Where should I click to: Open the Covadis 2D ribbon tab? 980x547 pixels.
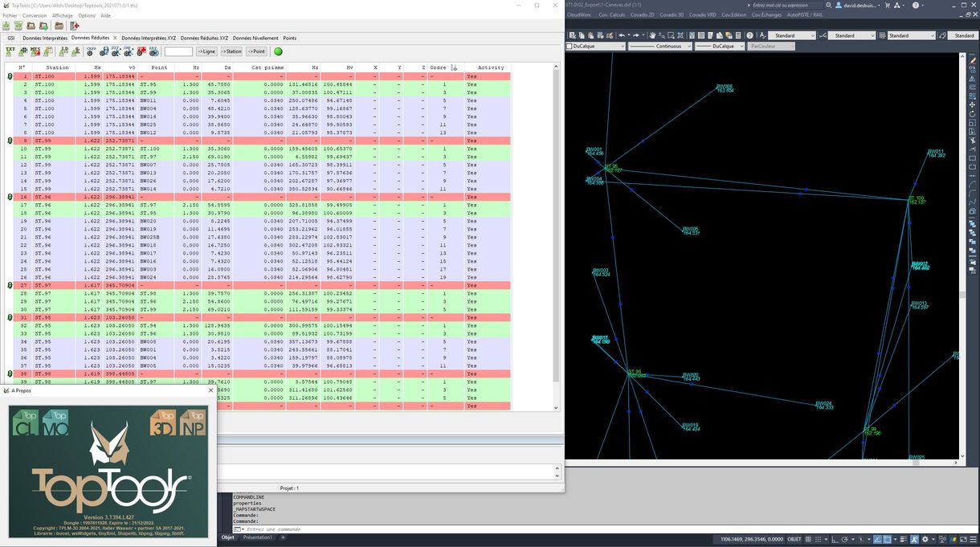[x=643, y=14]
